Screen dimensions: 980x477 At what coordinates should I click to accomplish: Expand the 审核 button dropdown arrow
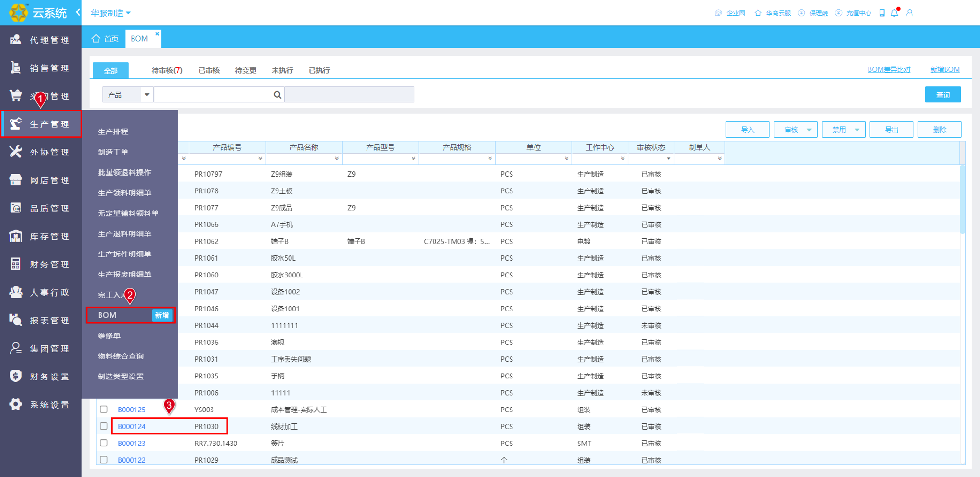click(809, 130)
